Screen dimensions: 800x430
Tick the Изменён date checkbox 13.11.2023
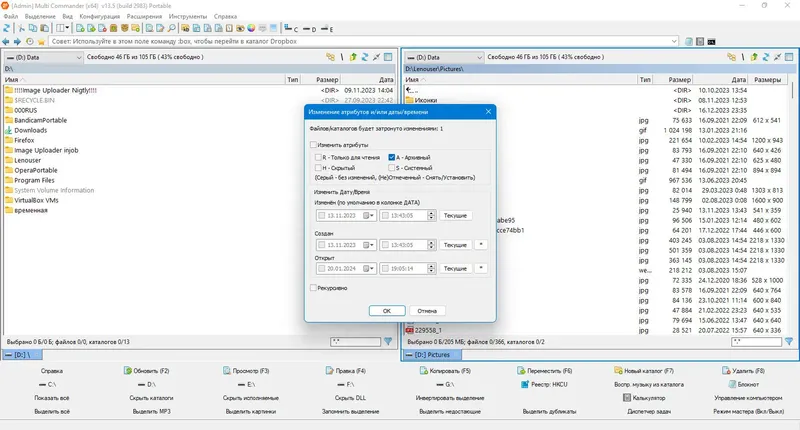pyautogui.click(x=322, y=216)
